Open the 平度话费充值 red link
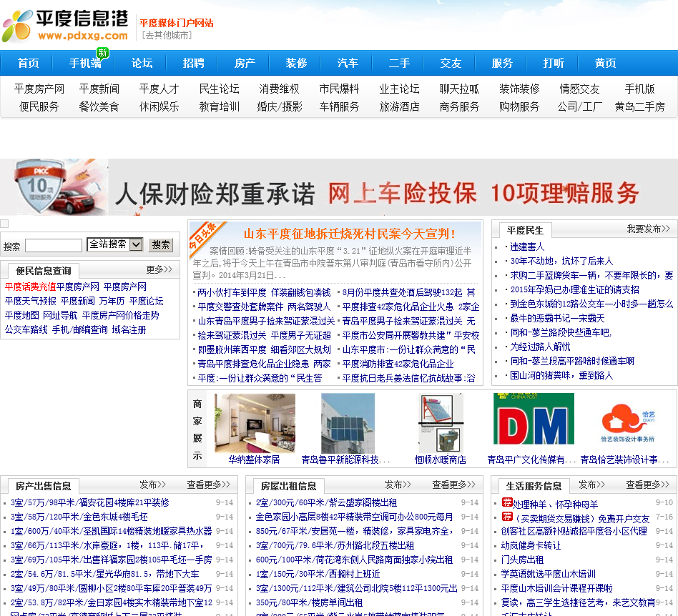The height and width of the screenshot is (616, 678). [x=30, y=287]
